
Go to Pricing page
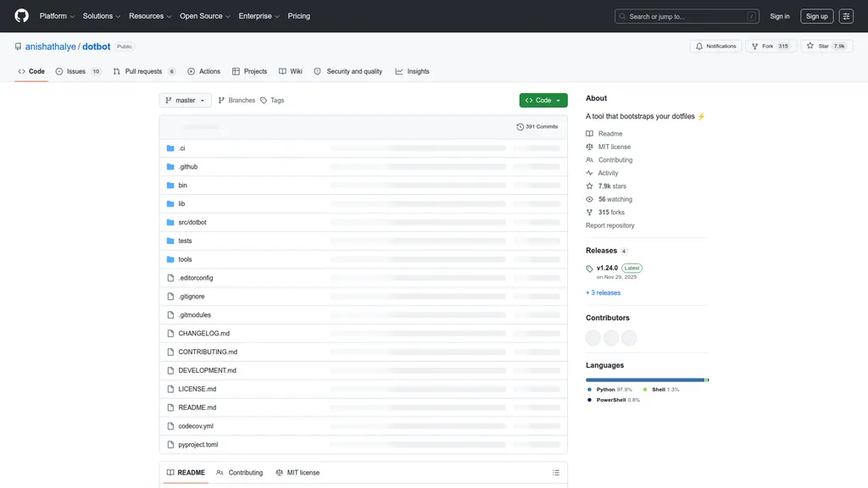pos(299,16)
